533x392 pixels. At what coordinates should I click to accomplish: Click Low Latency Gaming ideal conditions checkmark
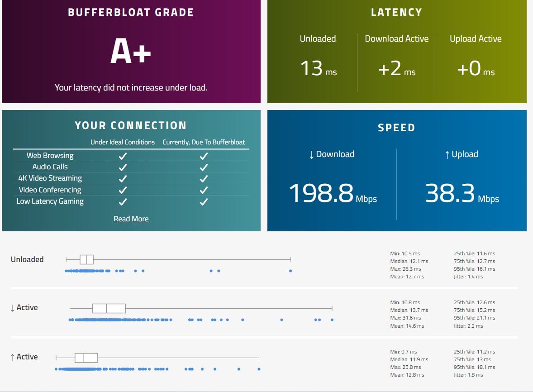pos(123,202)
